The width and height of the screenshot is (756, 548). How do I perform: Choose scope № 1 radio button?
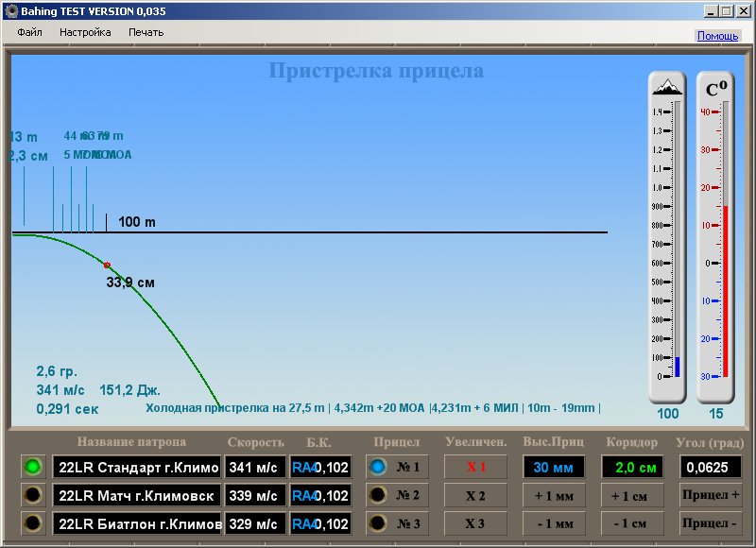[378, 467]
